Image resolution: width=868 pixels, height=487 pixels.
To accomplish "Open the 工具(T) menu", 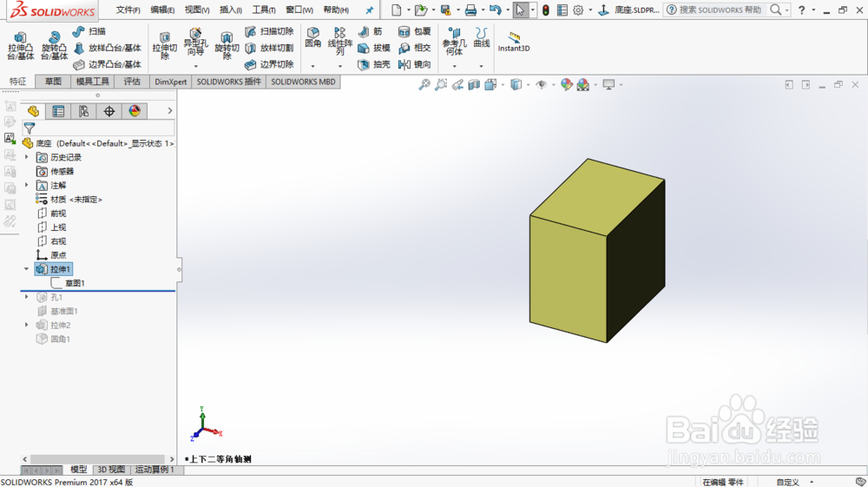I will pos(264,10).
